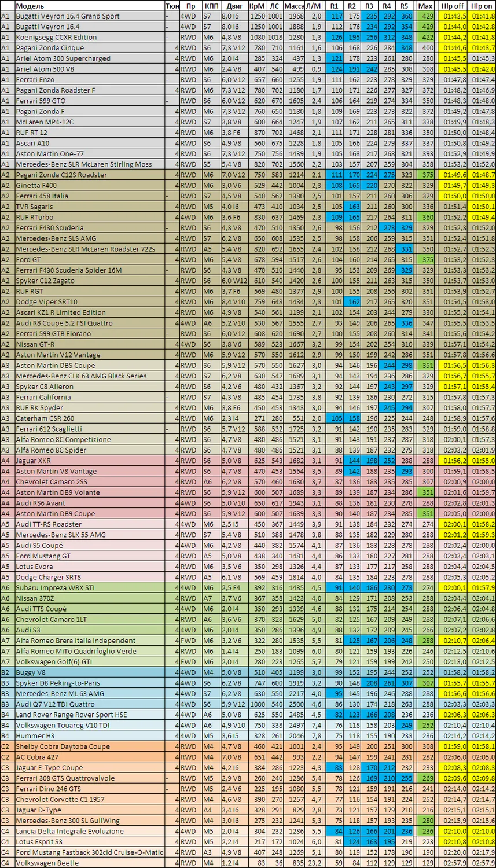Click the КрМ column header
This screenshot has width=496, height=868.
258,5
